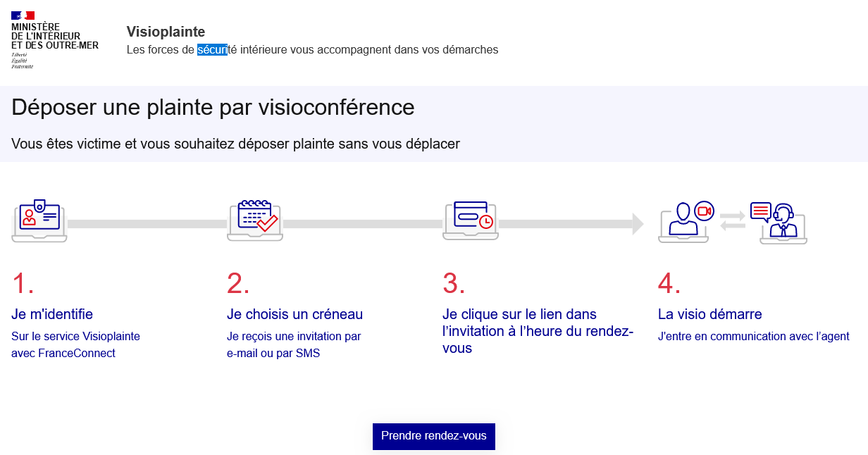
Task: Click the calendar with checkmark icon
Action: point(255,220)
